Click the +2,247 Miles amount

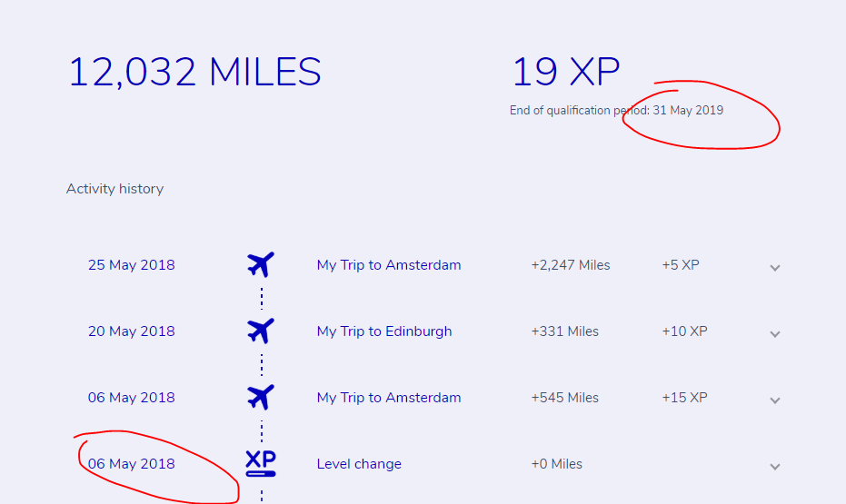(x=571, y=265)
